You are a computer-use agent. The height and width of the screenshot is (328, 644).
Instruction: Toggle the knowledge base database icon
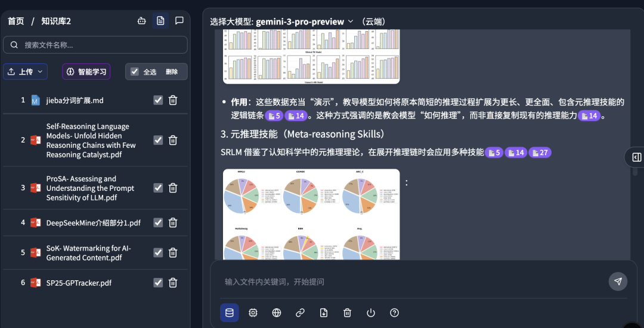pos(230,313)
